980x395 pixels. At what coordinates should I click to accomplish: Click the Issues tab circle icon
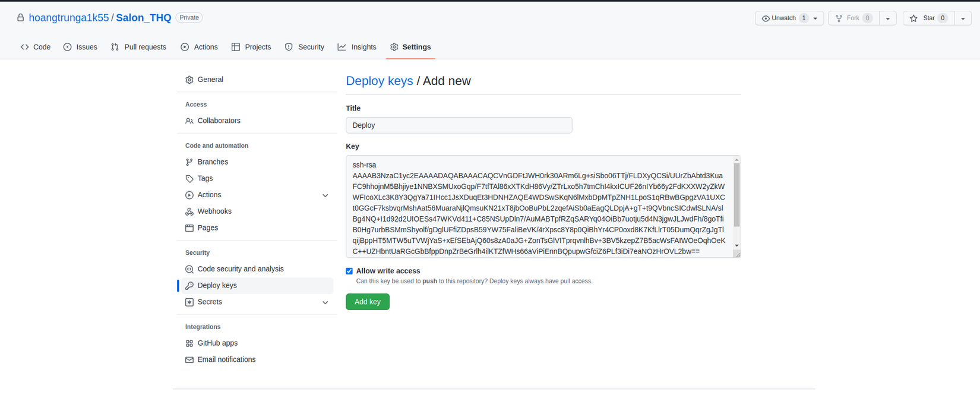68,47
